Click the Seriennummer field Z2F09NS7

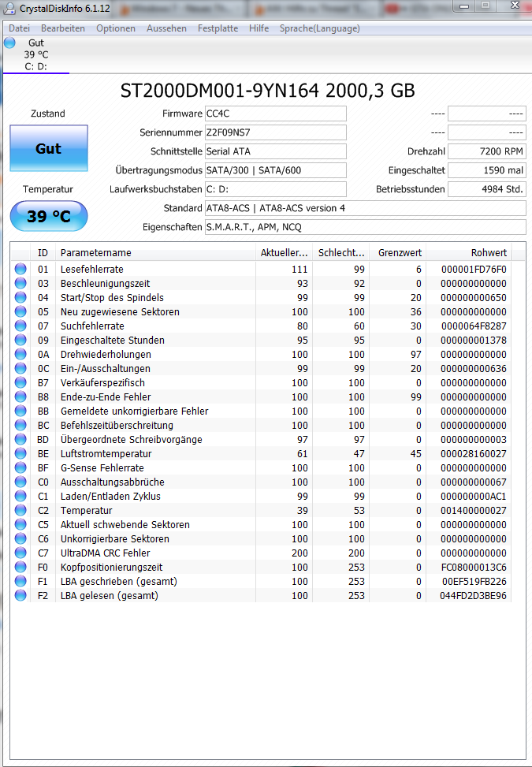coord(276,132)
